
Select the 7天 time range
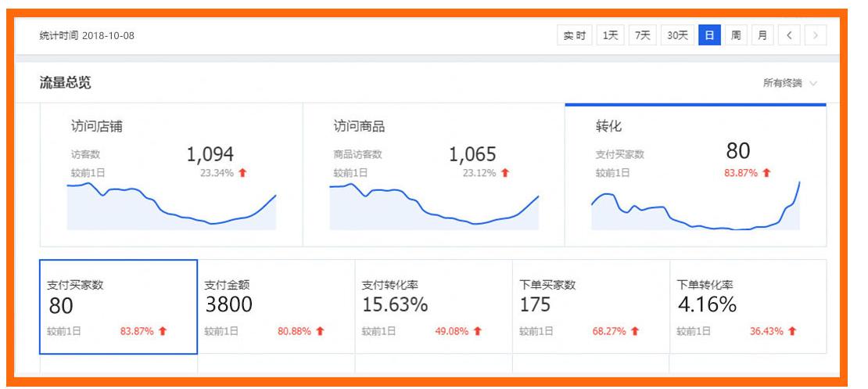click(x=643, y=35)
